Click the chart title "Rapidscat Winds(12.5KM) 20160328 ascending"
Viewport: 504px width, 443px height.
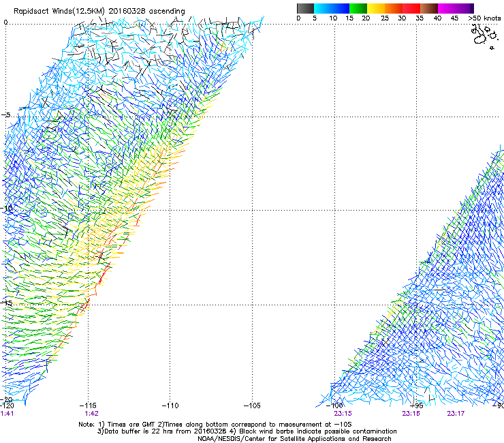(99, 12)
